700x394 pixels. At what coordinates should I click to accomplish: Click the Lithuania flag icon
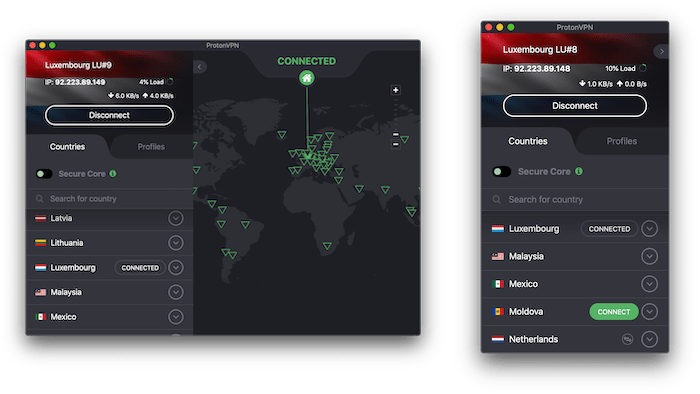41,243
